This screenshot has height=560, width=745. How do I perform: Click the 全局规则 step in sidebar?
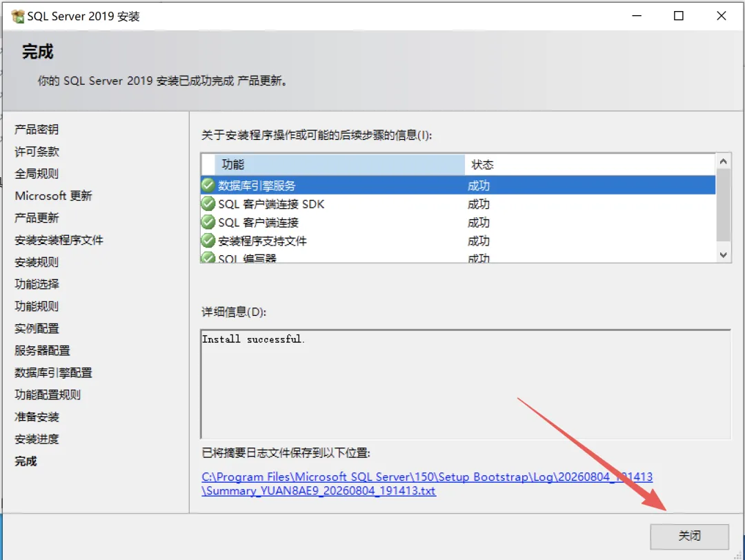click(37, 173)
